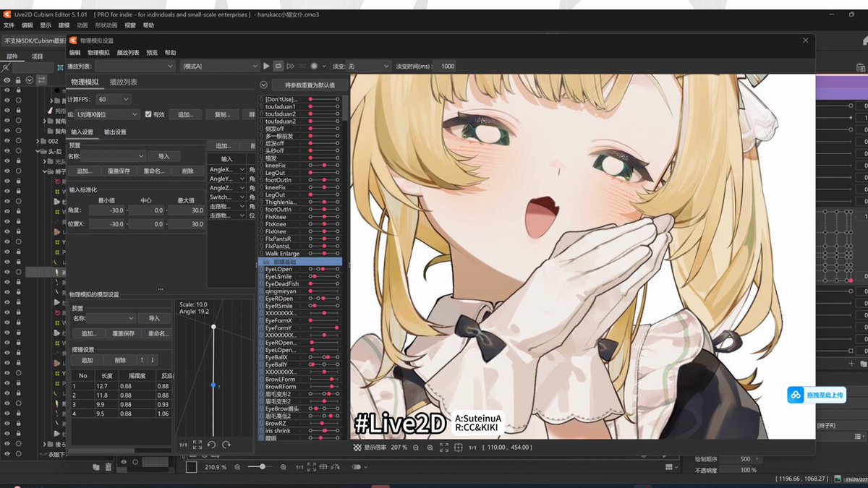
Task: Click the parts panel search icon
Action: tap(7, 67)
